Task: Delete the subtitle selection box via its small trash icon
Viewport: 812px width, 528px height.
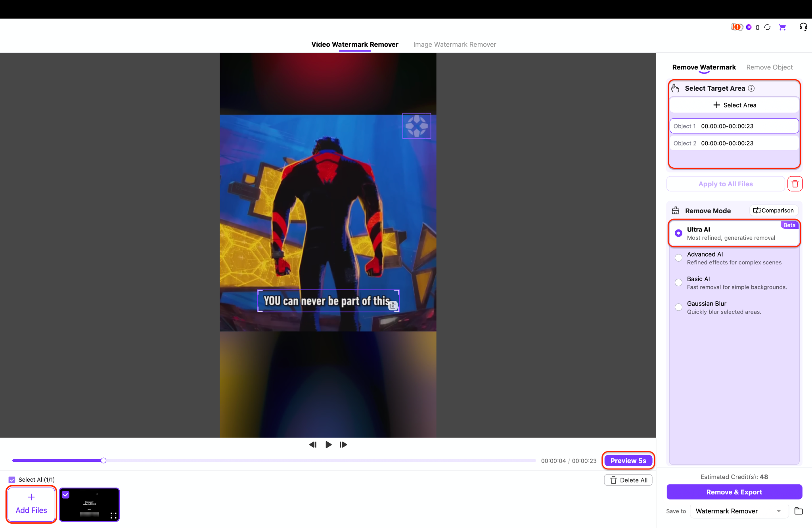Action: point(393,306)
